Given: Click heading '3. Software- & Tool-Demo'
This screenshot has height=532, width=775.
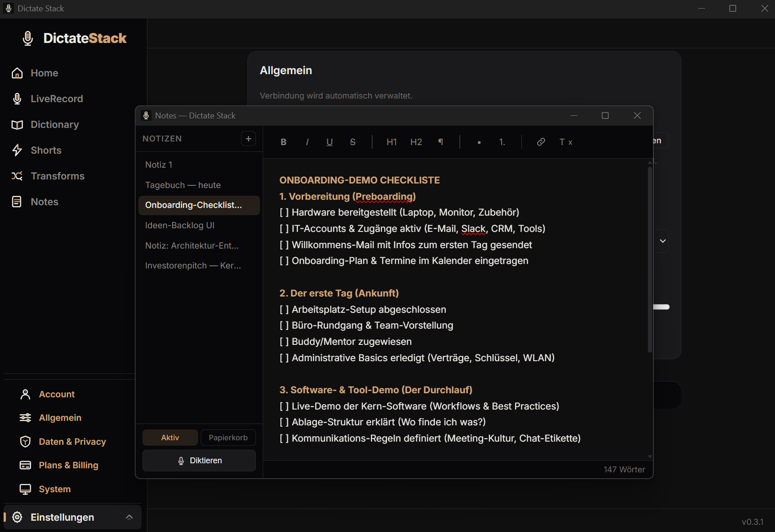Looking at the screenshot, I should 376,390.
